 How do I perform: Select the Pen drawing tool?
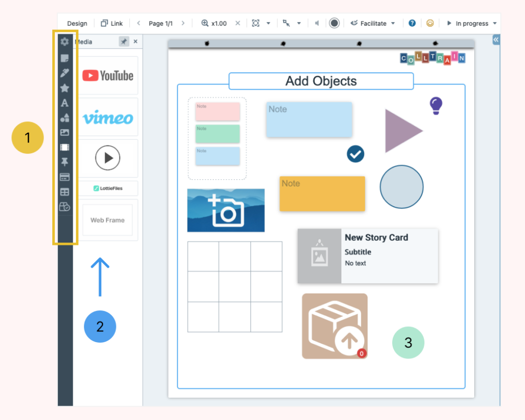pos(65,73)
